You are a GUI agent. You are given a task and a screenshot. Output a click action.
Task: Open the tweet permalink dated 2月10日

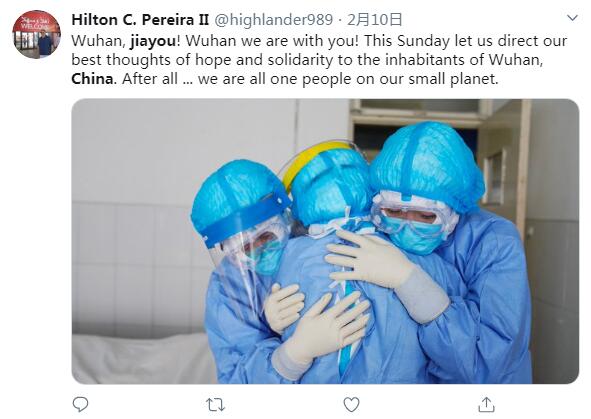pyautogui.click(x=374, y=20)
